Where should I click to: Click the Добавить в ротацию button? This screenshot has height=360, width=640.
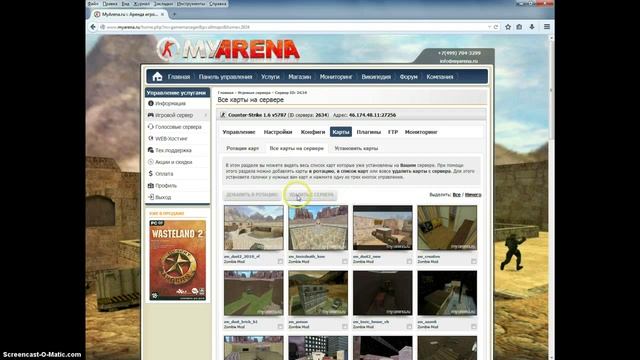(251, 195)
